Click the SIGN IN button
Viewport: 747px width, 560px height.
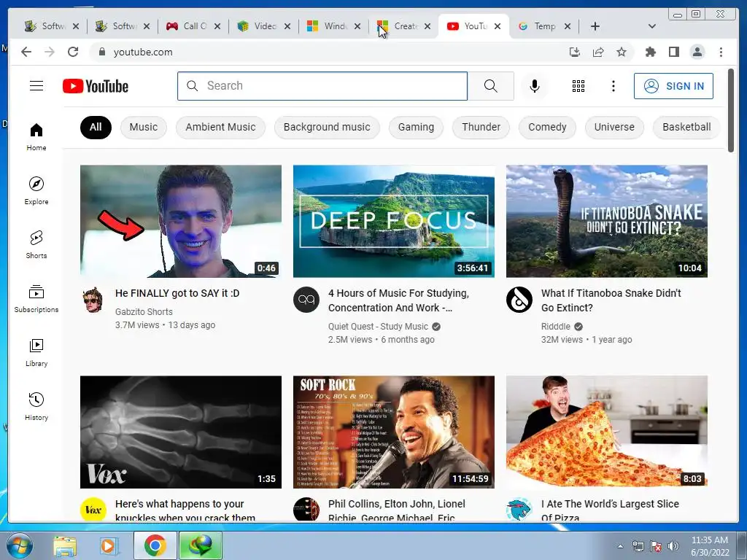[x=673, y=86]
